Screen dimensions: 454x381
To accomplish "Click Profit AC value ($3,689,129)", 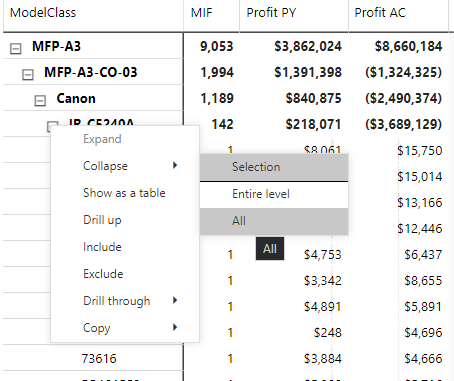I will tap(404, 124).
